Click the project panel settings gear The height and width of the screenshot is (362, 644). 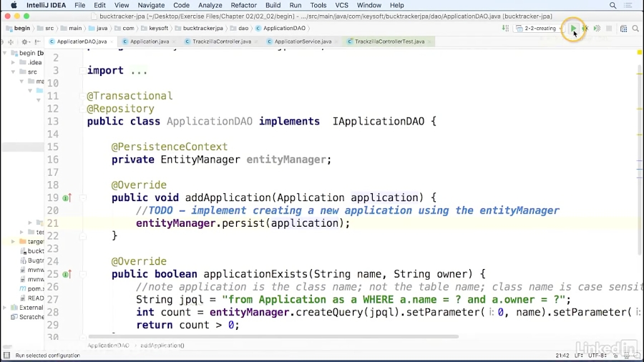click(24, 41)
